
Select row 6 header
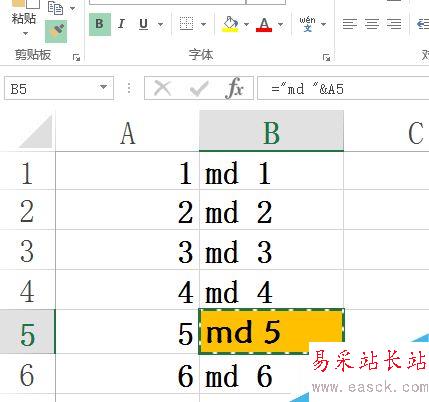(27, 374)
